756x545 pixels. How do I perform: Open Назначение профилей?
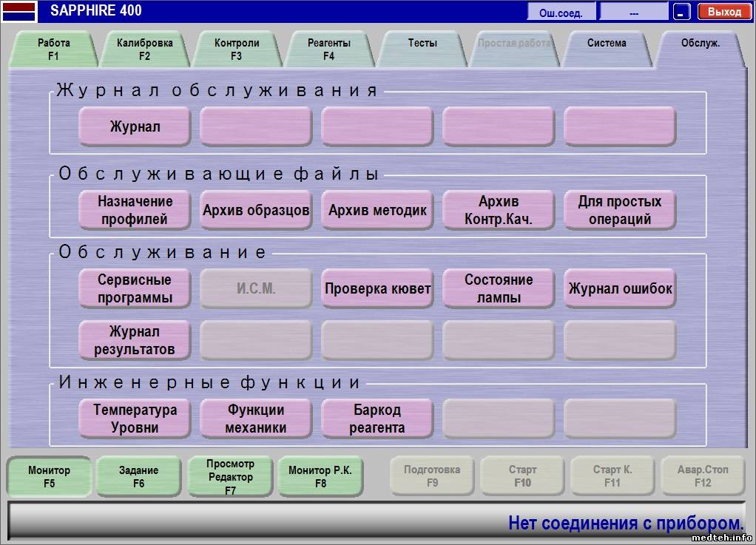coord(135,210)
